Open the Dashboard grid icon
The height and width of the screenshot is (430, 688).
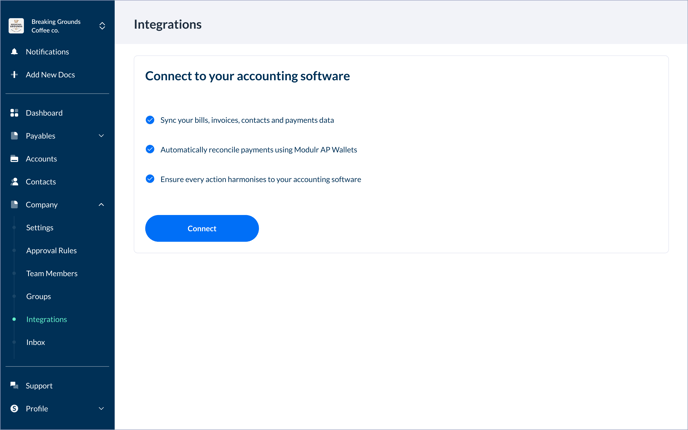(x=14, y=113)
